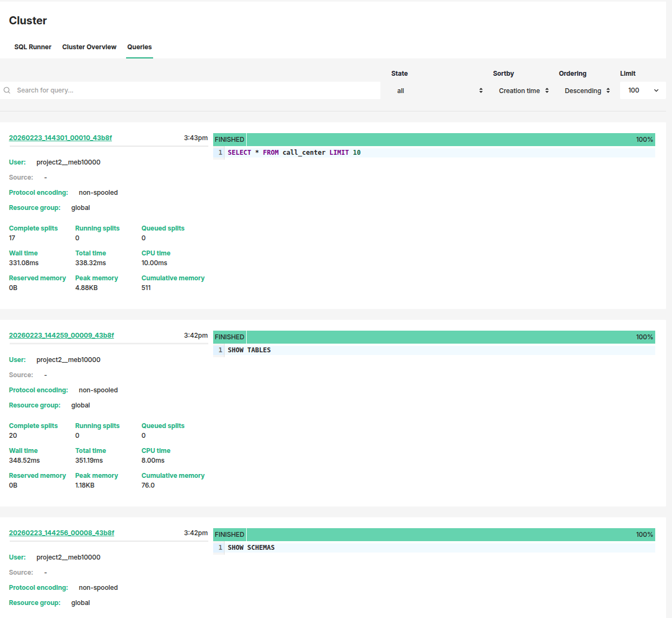Select the Queries tab
Screen dimensions: 672x618
pos(139,47)
